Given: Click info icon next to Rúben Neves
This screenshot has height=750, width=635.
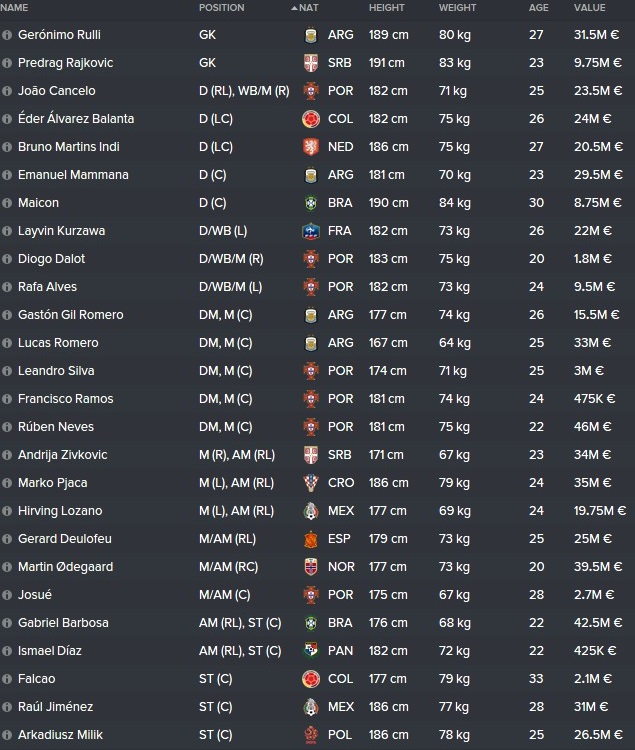Looking at the screenshot, I should (x=7, y=427).
